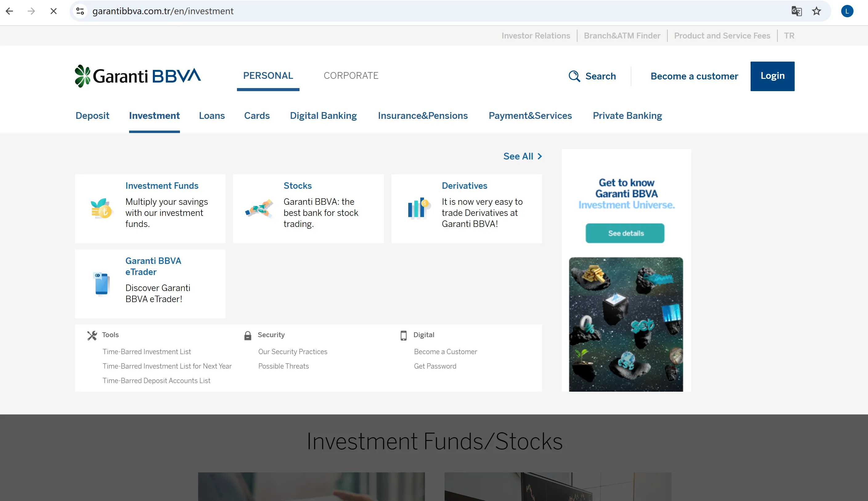Click the Digital mobile device icon
The width and height of the screenshot is (868, 501).
[x=404, y=336]
